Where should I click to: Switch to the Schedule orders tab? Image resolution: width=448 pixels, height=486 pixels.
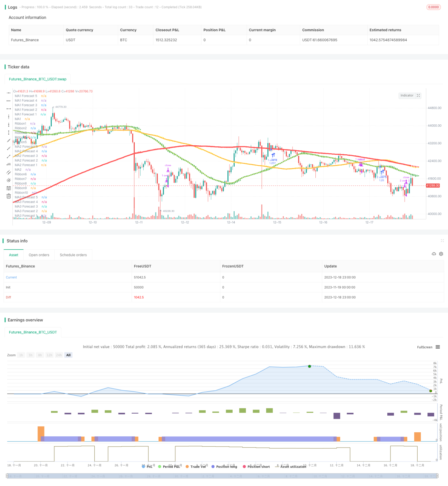pyautogui.click(x=73, y=255)
